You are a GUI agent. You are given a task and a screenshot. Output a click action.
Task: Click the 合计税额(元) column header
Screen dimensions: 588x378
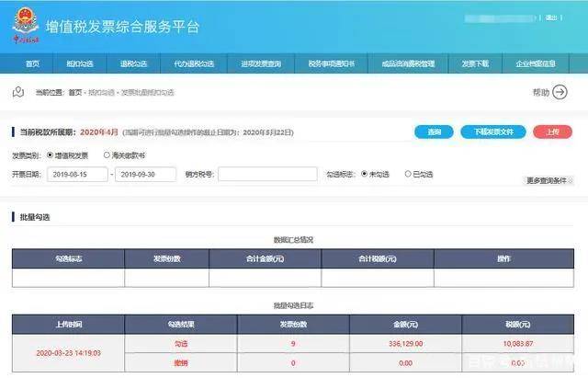pos(378,258)
